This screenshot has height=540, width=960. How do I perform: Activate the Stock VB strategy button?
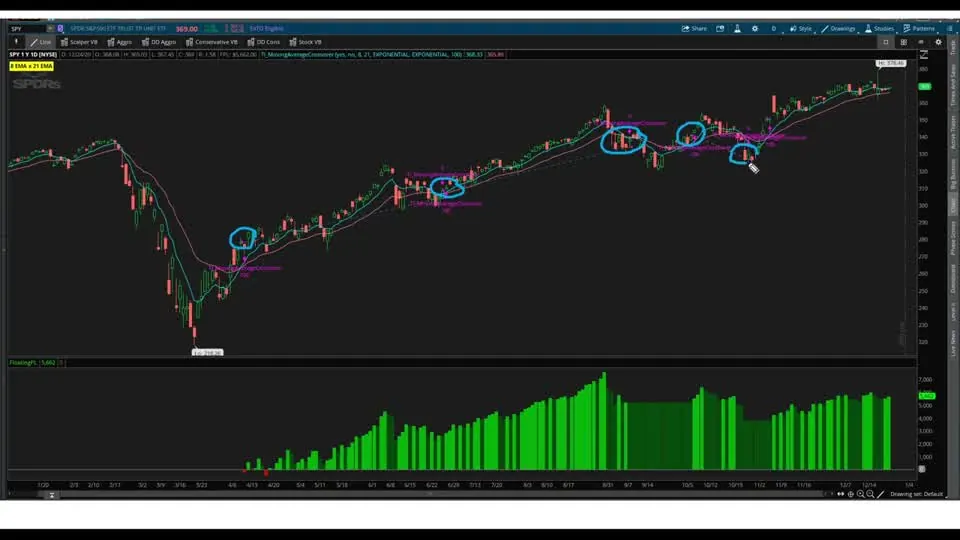[306, 42]
